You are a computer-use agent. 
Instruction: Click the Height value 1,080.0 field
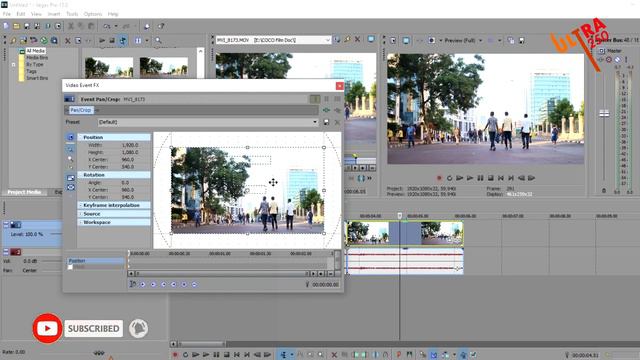(x=130, y=152)
